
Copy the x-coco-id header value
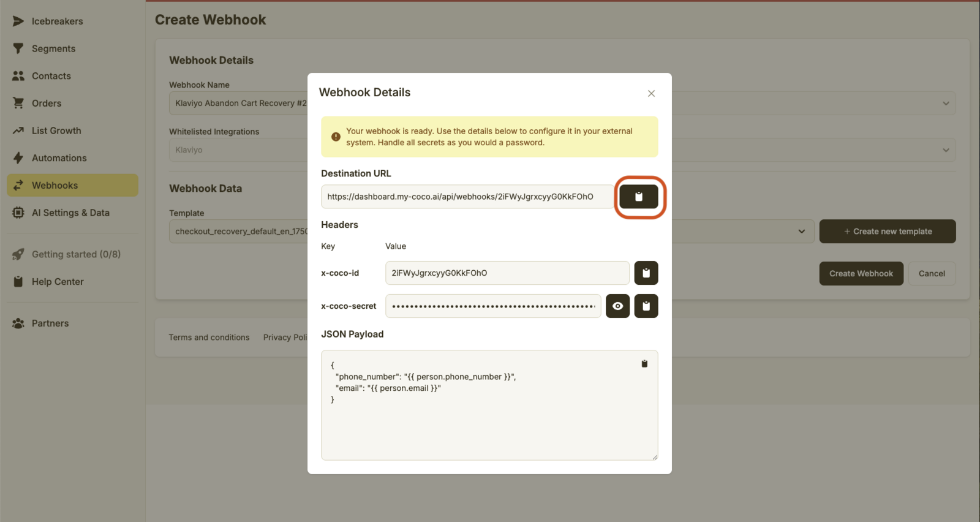pyautogui.click(x=646, y=273)
